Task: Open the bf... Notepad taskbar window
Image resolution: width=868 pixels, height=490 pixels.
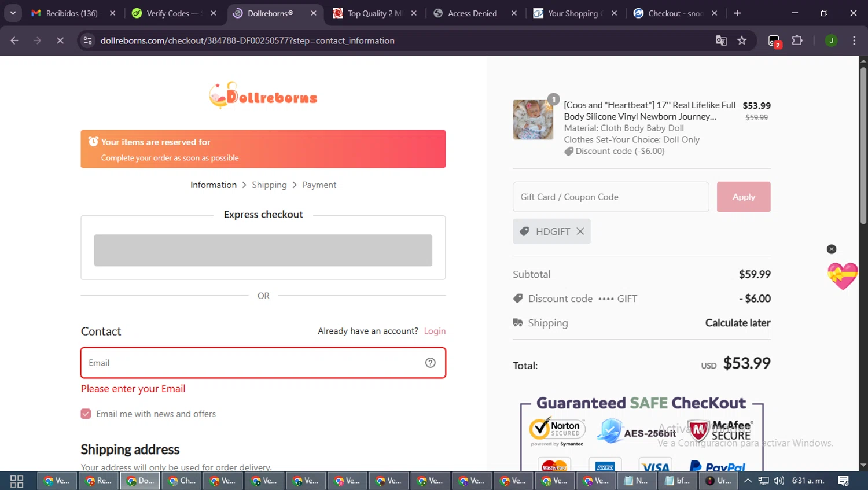Action: (678, 481)
